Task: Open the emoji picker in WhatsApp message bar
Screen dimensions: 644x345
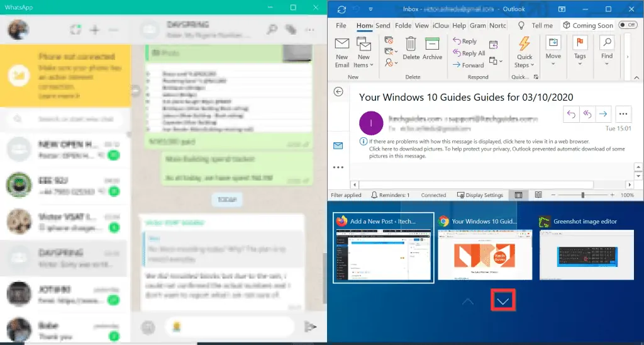Action: pos(148,327)
